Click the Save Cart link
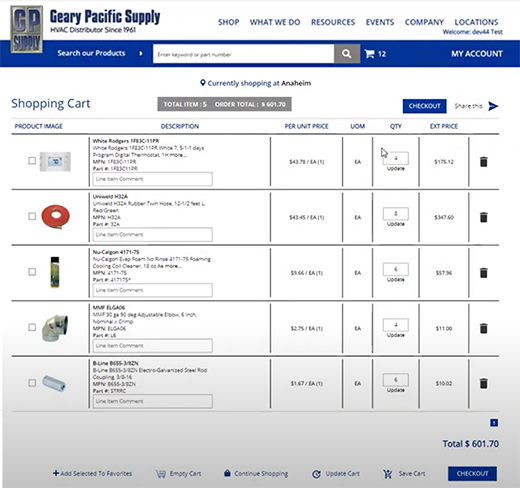Image resolution: width=520 pixels, height=488 pixels. pos(412,474)
